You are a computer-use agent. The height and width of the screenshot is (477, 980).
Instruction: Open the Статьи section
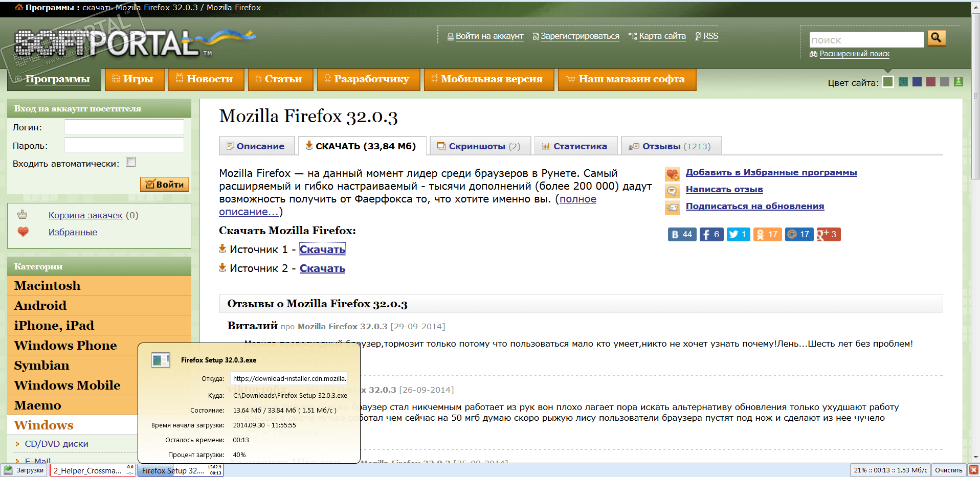click(280, 79)
